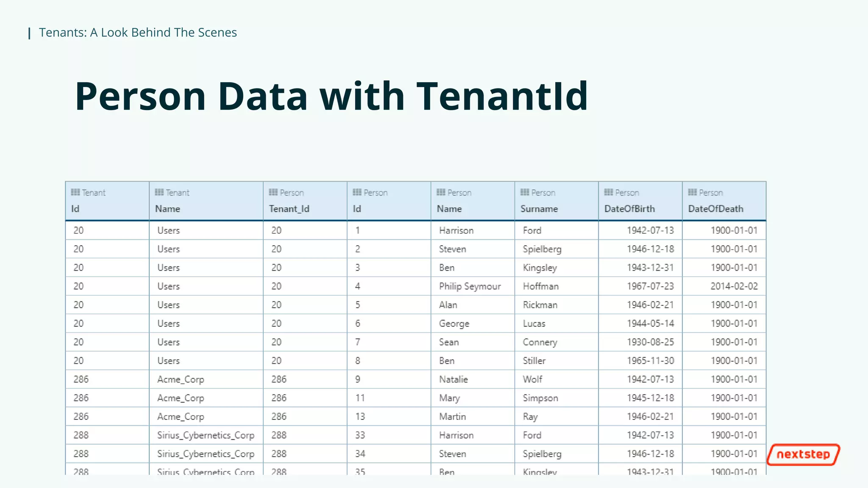
Task: Click the table icon above Person Name header
Action: [x=441, y=192]
